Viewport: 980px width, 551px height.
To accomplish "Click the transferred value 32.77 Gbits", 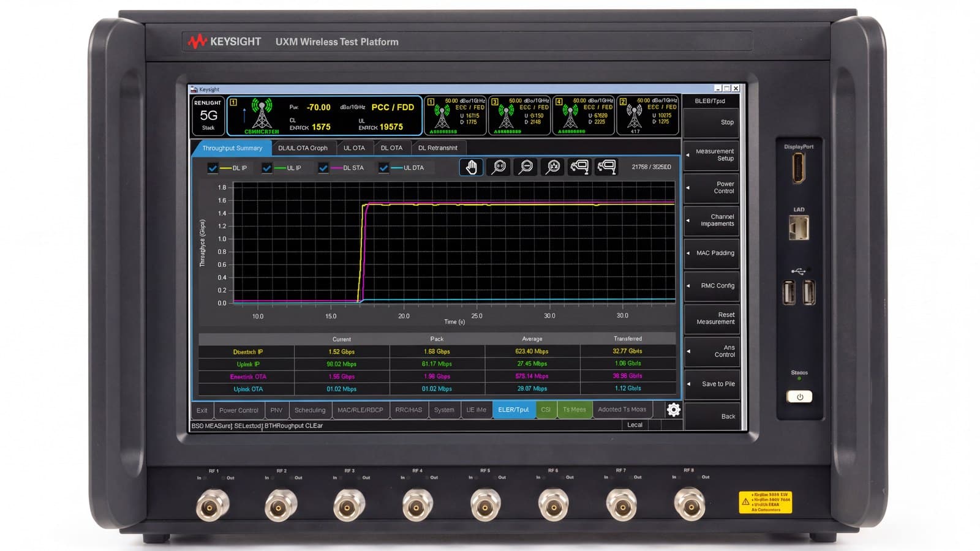I will (627, 351).
